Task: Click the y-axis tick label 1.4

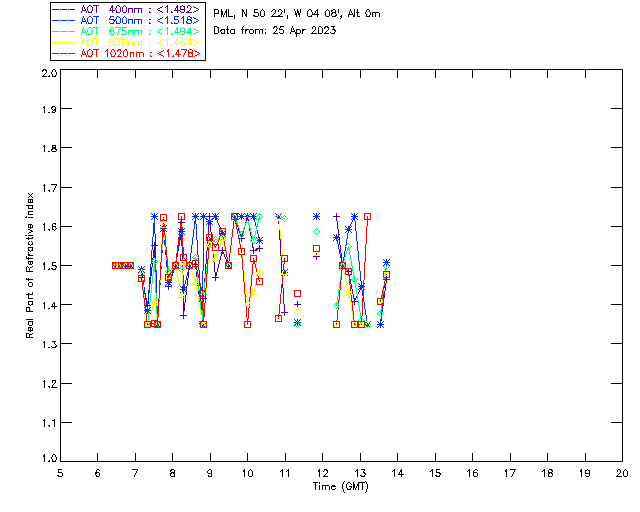Action: pyautogui.click(x=49, y=305)
